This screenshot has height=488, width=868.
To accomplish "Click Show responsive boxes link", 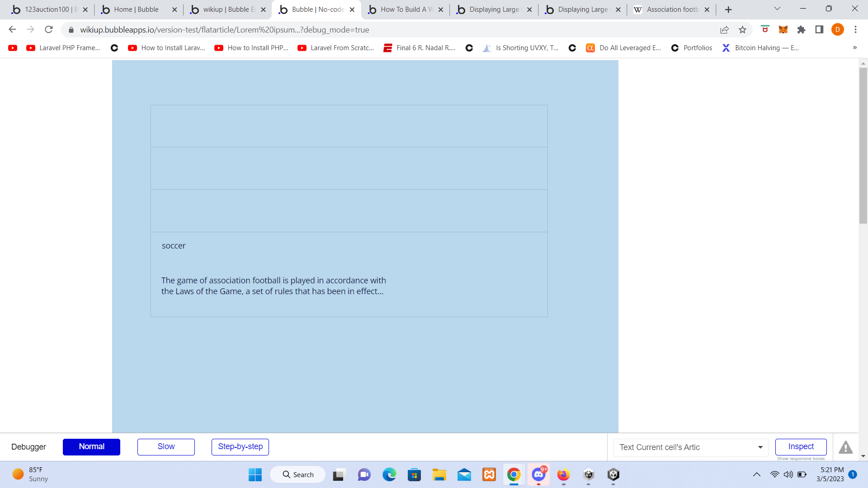I will pos(801,459).
